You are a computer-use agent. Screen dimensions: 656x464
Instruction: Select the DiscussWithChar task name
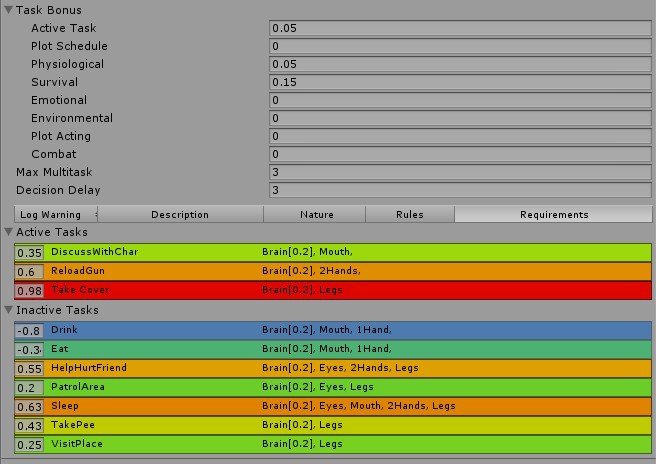(x=95, y=251)
